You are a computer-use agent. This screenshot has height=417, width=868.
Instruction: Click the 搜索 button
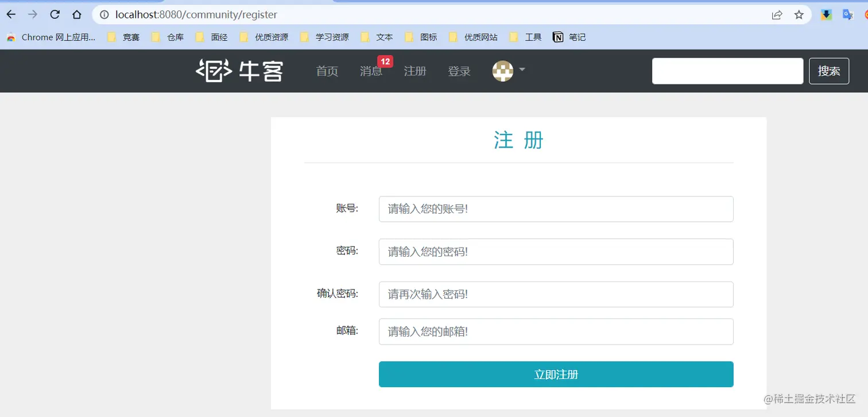click(x=829, y=71)
